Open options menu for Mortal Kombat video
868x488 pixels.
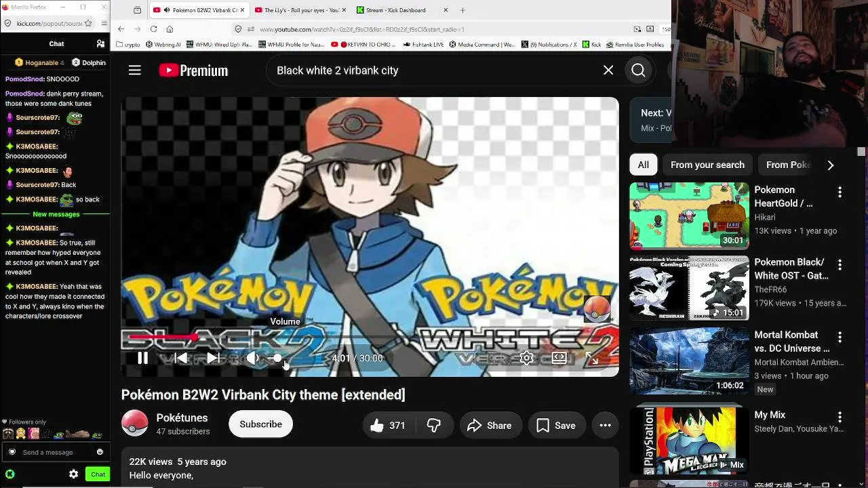pos(840,338)
